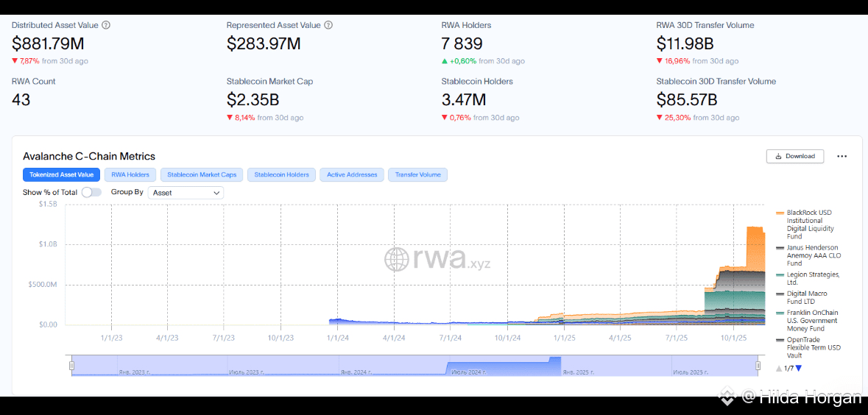Toggle Legion Strategies, Ltd. legend entry
Viewport: 868px width, 415px height.
tap(808, 278)
